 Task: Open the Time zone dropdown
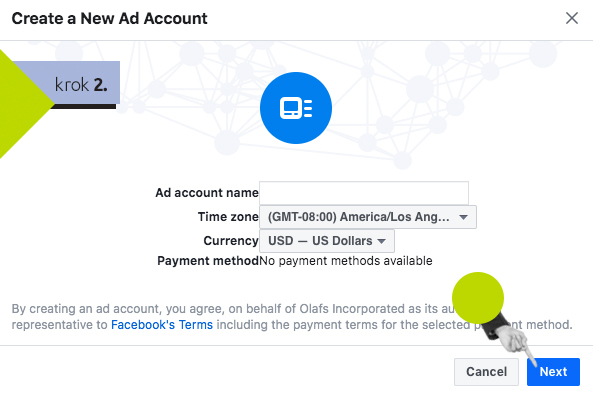368,217
